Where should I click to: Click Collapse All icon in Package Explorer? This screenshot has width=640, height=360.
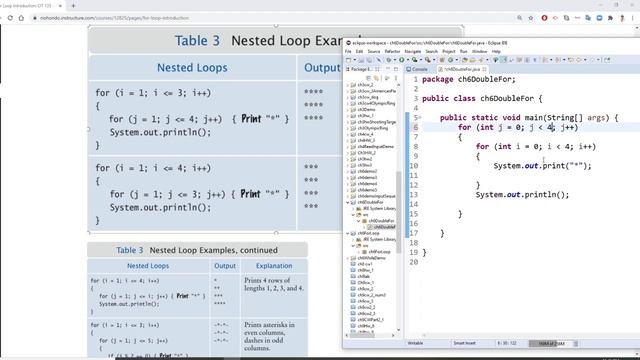point(369,78)
